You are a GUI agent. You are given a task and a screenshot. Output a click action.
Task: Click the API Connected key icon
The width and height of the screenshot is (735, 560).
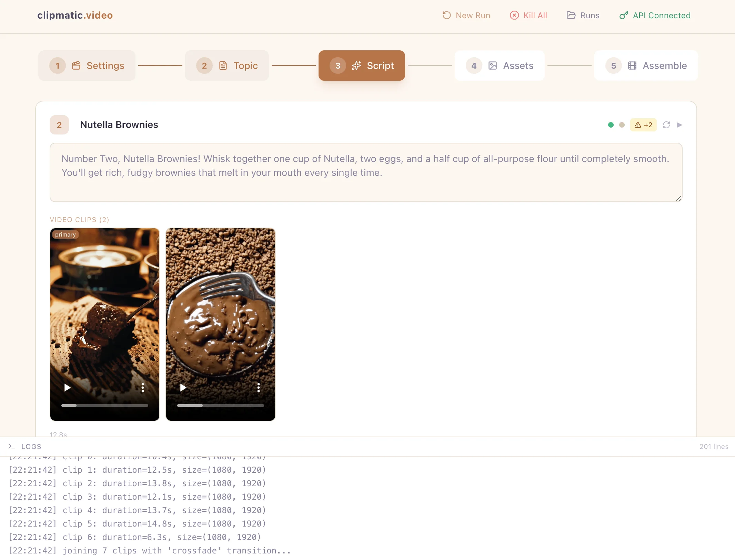(624, 16)
